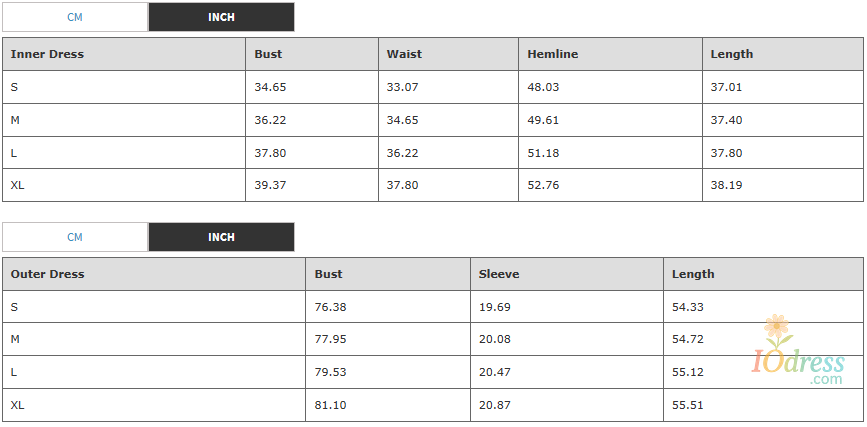Viewport: 867px width, 427px height.
Task: Click the Hemline column header
Action: 552,54
